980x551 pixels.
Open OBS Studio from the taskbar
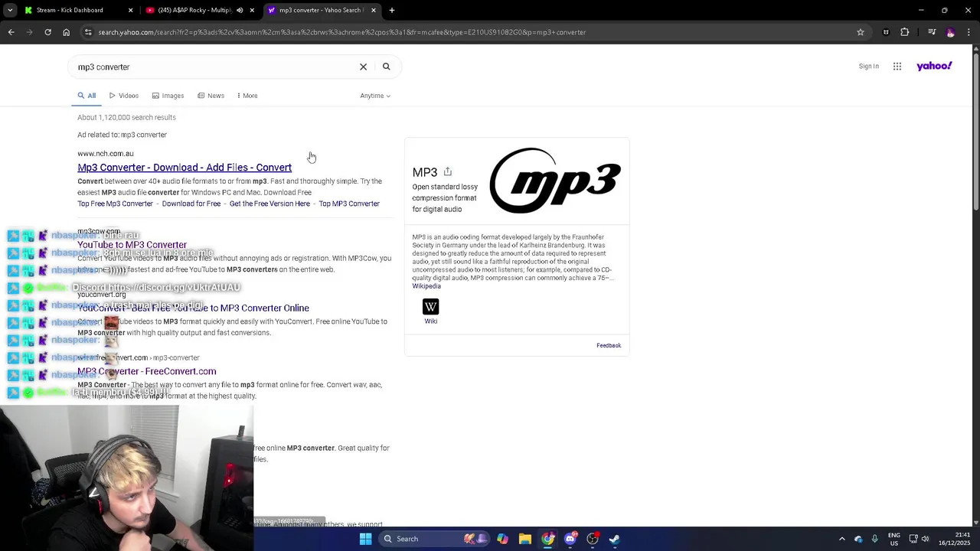tap(593, 539)
